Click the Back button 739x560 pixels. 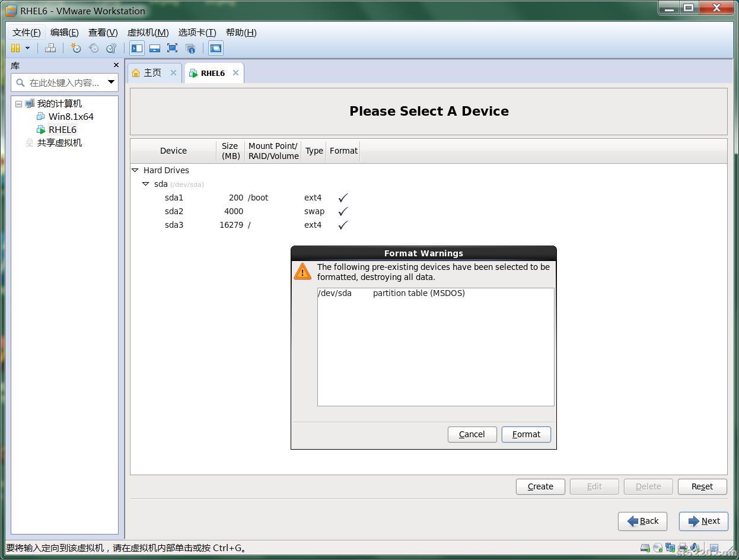point(642,521)
